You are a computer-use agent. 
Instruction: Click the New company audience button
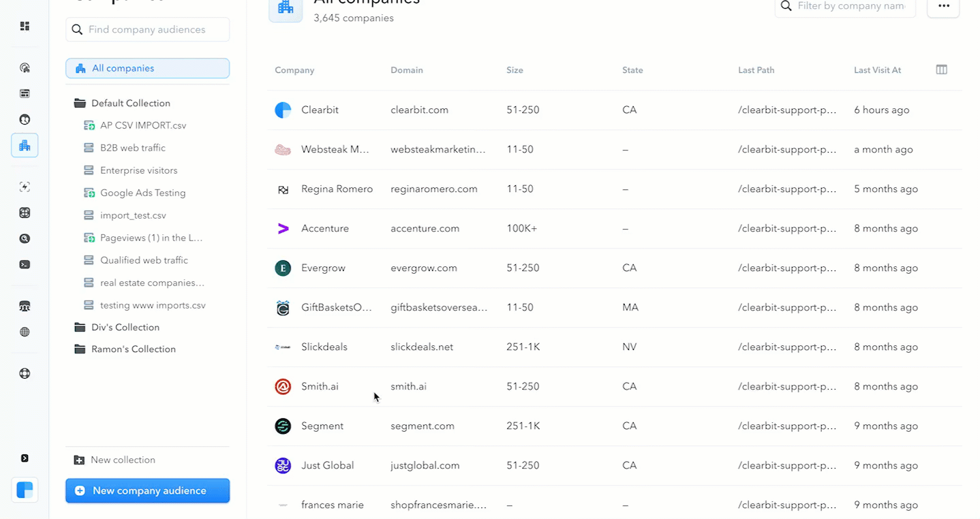point(148,490)
